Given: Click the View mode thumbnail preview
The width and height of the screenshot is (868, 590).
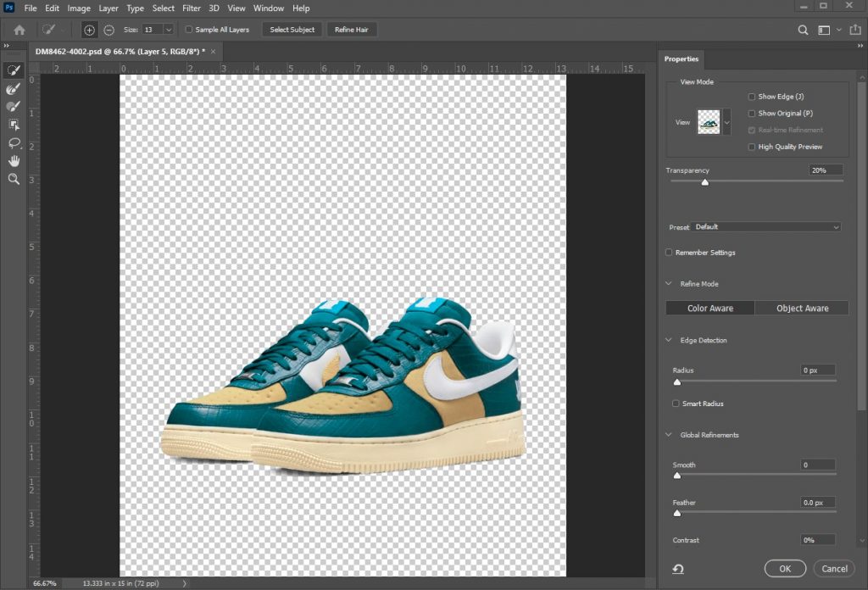Looking at the screenshot, I should click(709, 122).
